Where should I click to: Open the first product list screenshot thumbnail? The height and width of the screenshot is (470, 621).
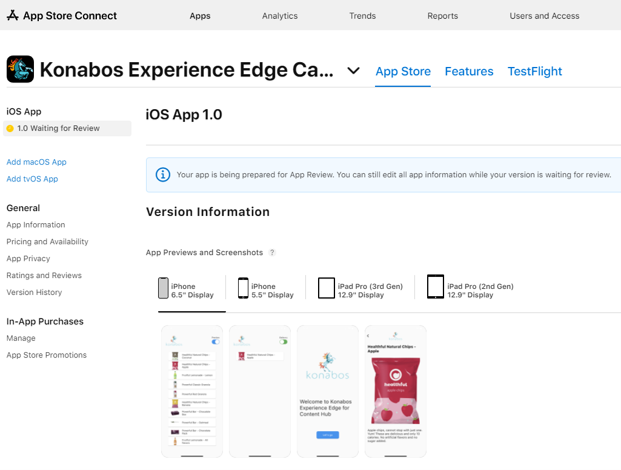point(192,391)
